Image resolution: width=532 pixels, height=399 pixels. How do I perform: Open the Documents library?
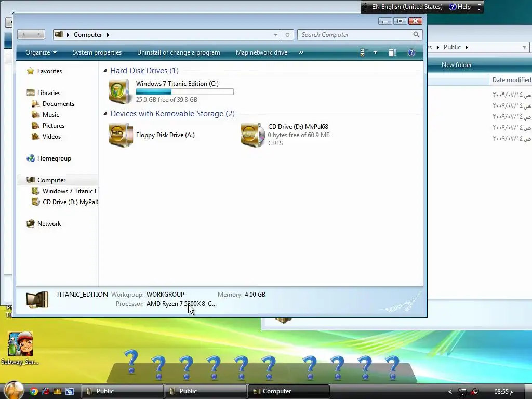click(x=58, y=104)
